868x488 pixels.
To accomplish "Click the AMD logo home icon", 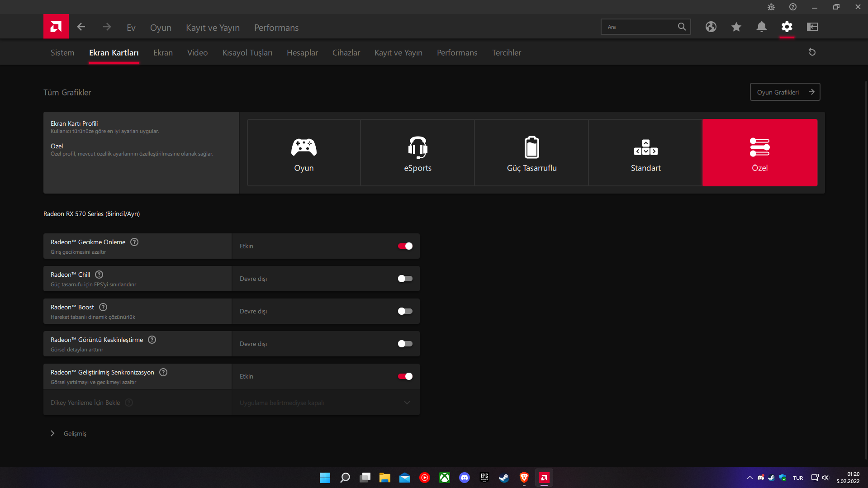I will pyautogui.click(x=56, y=27).
